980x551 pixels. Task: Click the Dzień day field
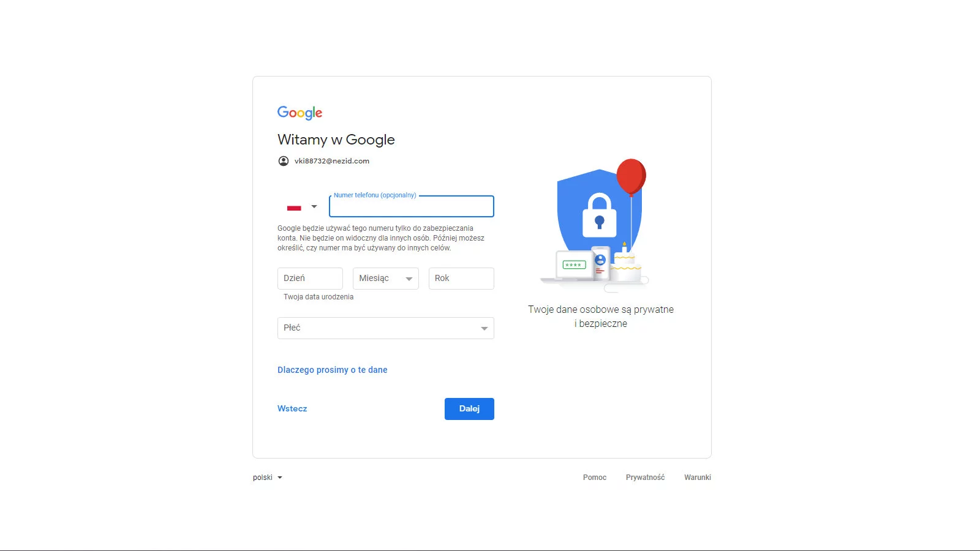[310, 279]
